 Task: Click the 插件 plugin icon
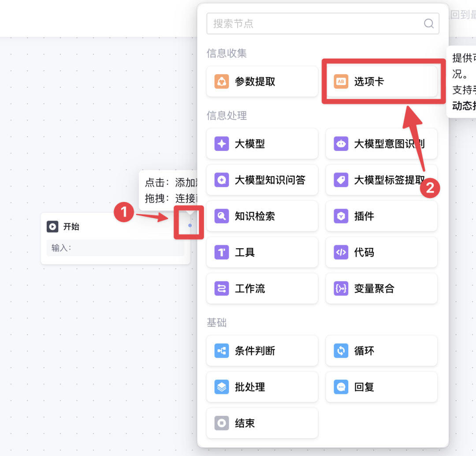pos(341,216)
